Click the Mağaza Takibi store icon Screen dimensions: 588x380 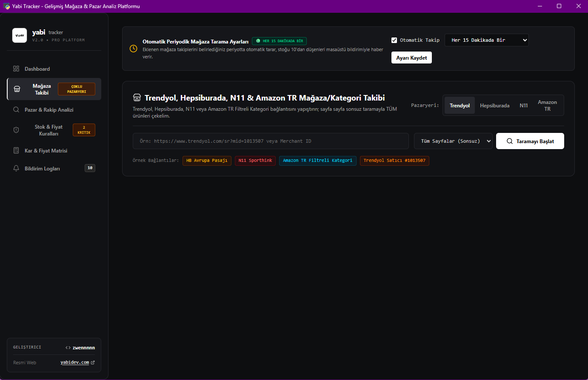(x=17, y=89)
